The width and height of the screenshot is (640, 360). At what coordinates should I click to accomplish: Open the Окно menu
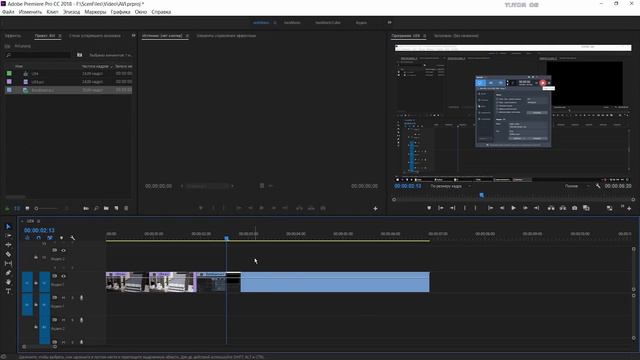pyautogui.click(x=141, y=12)
